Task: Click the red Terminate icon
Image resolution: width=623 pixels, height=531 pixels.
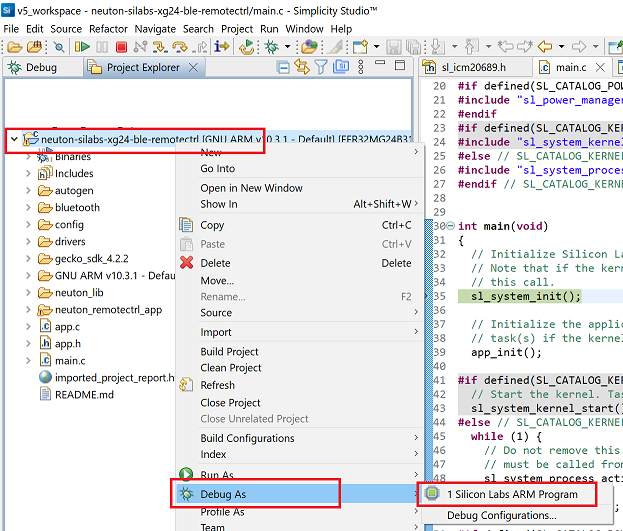Action: (121, 47)
